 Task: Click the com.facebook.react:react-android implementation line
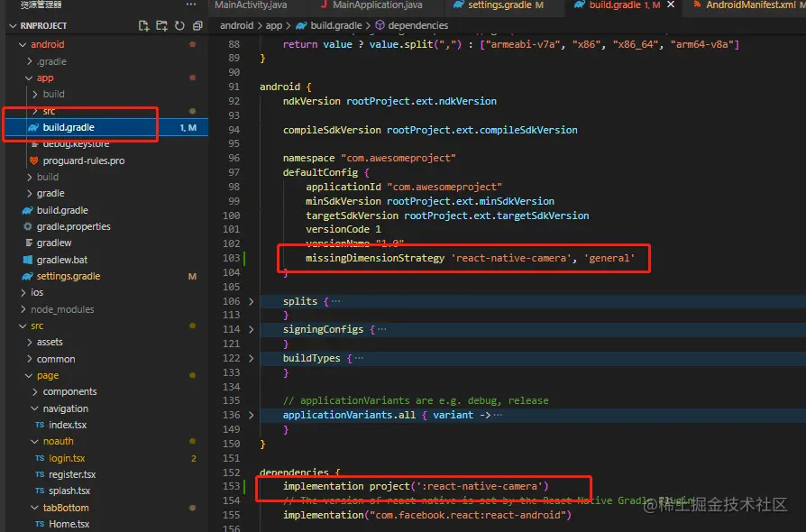(x=427, y=515)
